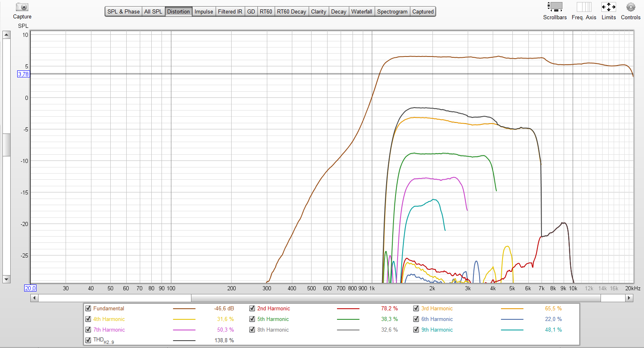Open the RT60 Decay tab
644x348 pixels.
pos(291,11)
